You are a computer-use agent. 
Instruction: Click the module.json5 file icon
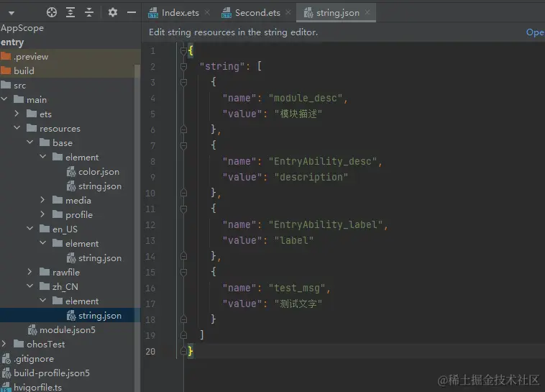tap(32, 329)
